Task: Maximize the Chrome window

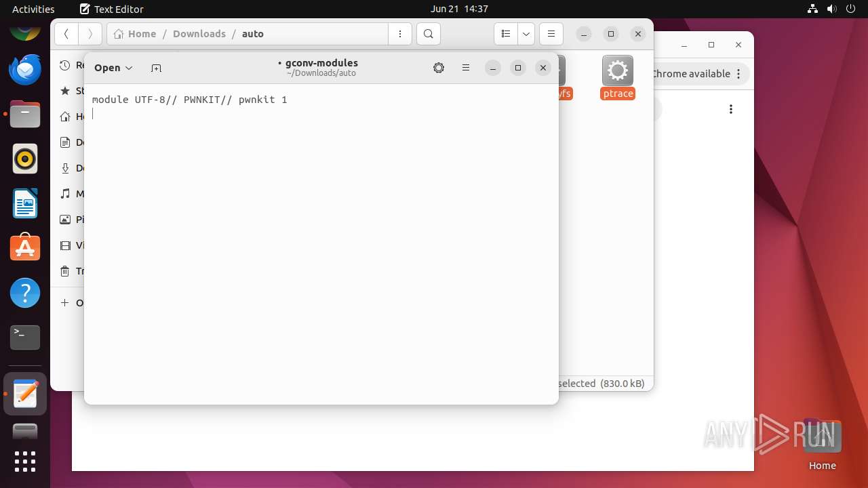Action: click(x=711, y=45)
